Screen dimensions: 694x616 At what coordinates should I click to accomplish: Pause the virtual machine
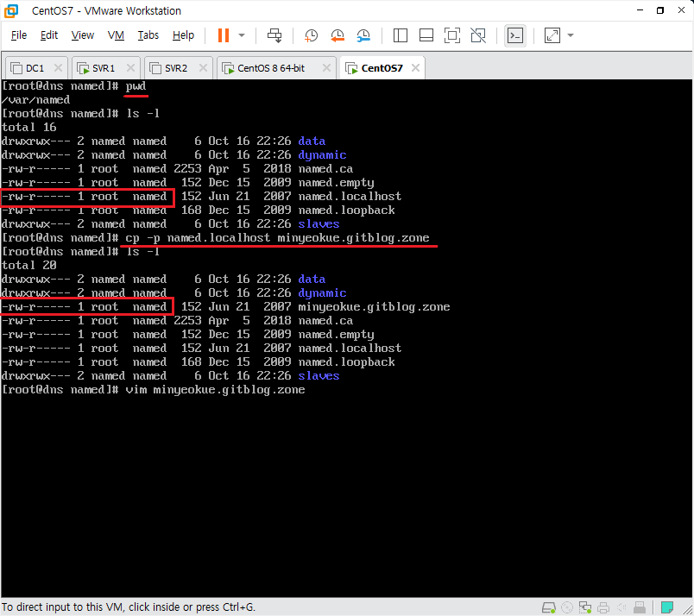pyautogui.click(x=224, y=35)
